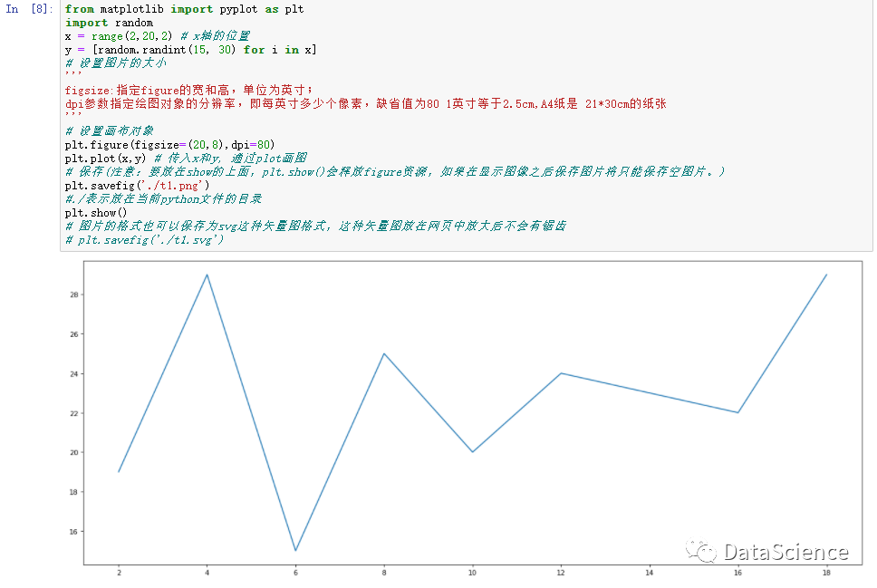Click the x-axis tick label "4"
The height and width of the screenshot is (588, 877).
click(207, 573)
